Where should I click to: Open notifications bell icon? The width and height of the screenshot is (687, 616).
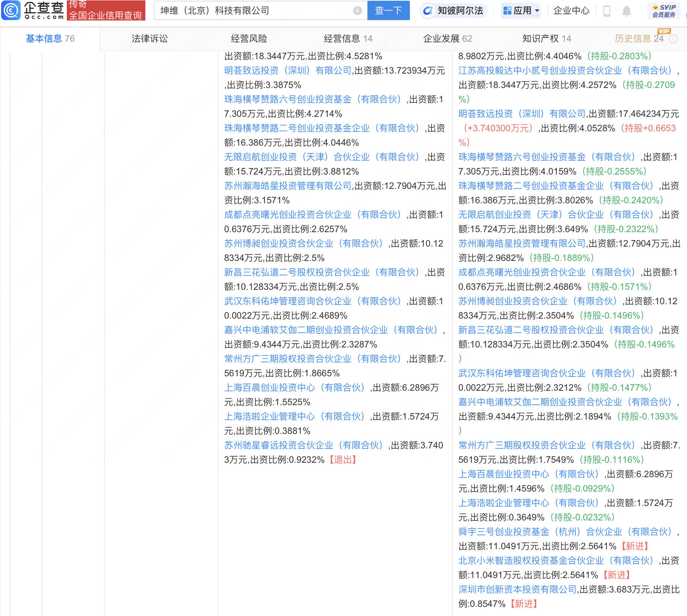point(627,11)
